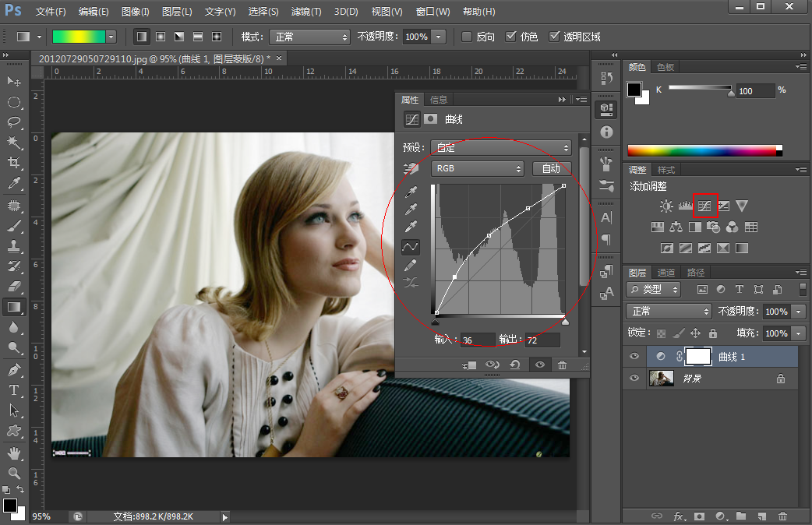
Task: Choose draw curve pencil mode
Action: pos(411,266)
